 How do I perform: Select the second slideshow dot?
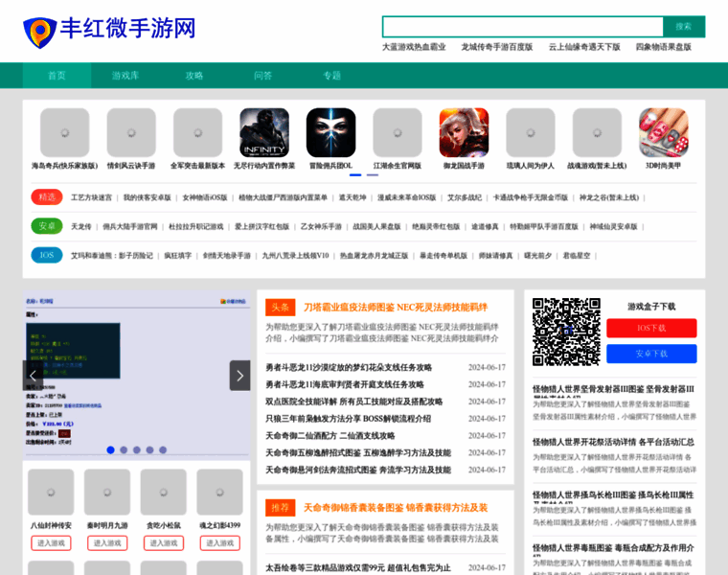pyautogui.click(x=124, y=449)
